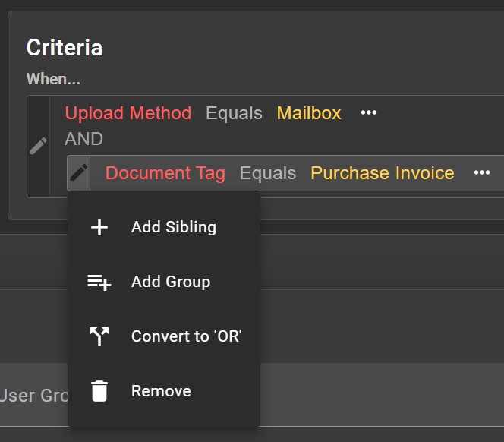Click the list-plus icon beside Add Group
The image size is (504, 442).
[99, 282]
